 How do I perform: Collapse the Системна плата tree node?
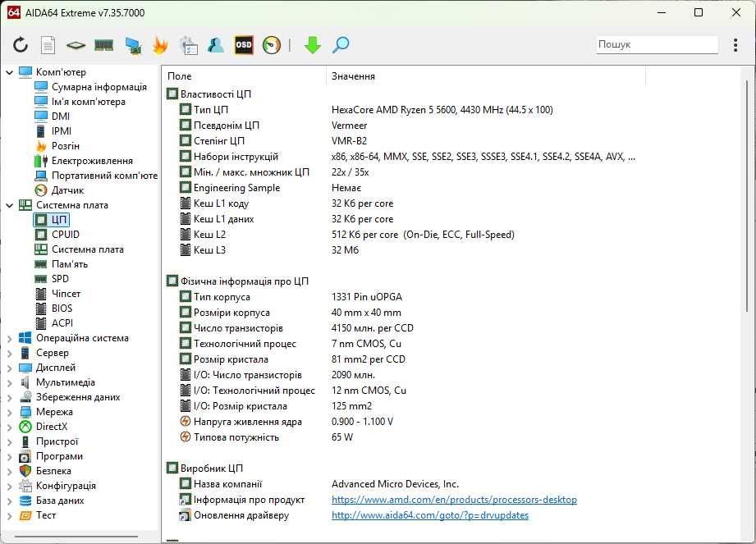coord(10,205)
